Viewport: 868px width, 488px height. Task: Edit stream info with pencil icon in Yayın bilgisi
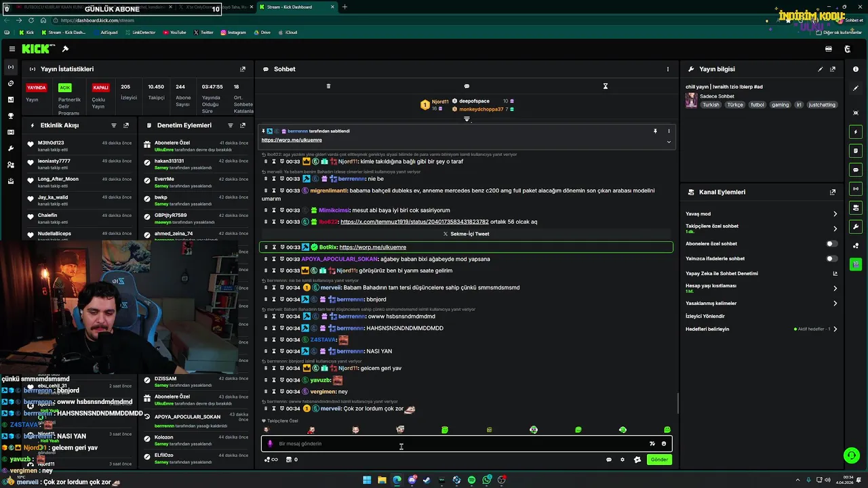tap(821, 69)
